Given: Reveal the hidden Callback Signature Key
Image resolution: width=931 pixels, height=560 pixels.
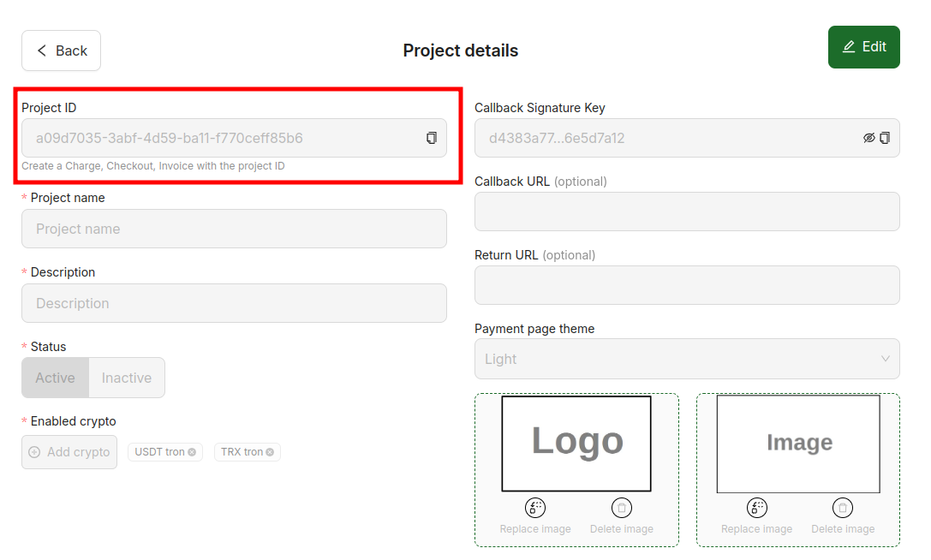Looking at the screenshot, I should 869,138.
